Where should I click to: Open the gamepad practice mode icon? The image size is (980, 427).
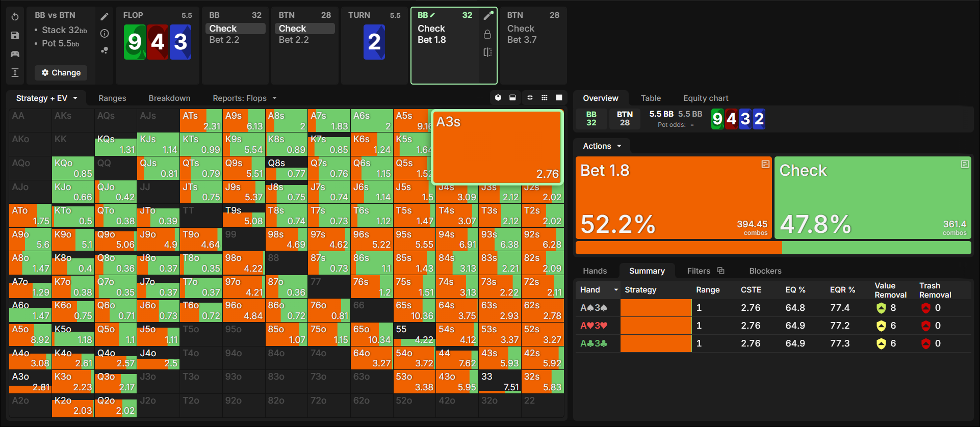pyautogui.click(x=15, y=54)
